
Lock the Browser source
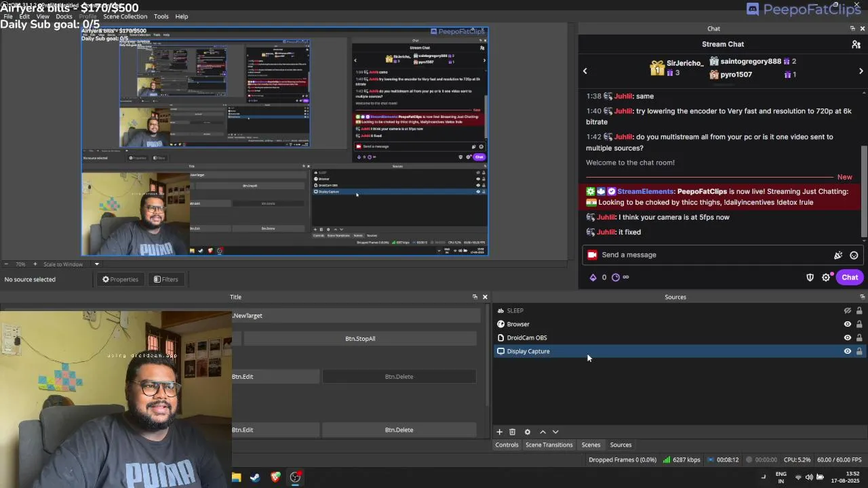(859, 324)
